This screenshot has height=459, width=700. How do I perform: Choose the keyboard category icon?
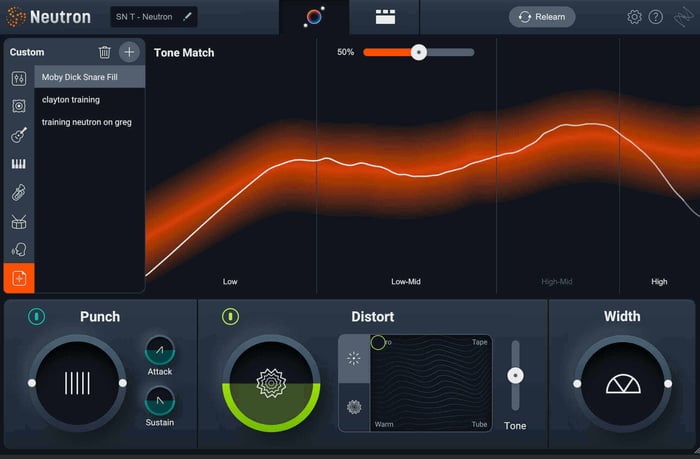coord(19,164)
